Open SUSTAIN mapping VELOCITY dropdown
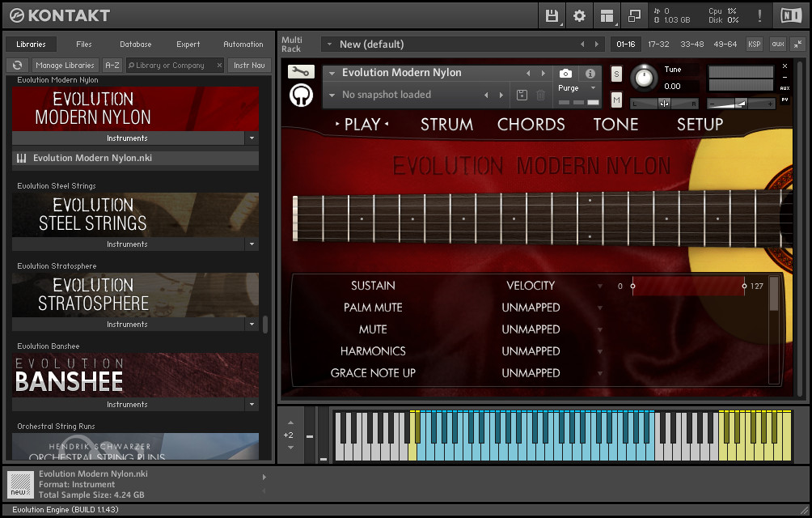The image size is (812, 518). pyautogui.click(x=599, y=286)
